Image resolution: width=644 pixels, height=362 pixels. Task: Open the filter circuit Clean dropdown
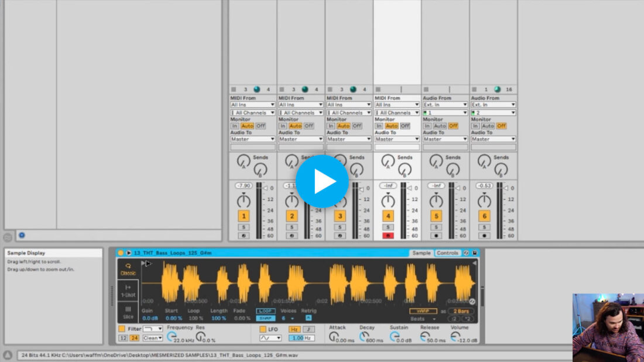pyautogui.click(x=153, y=338)
